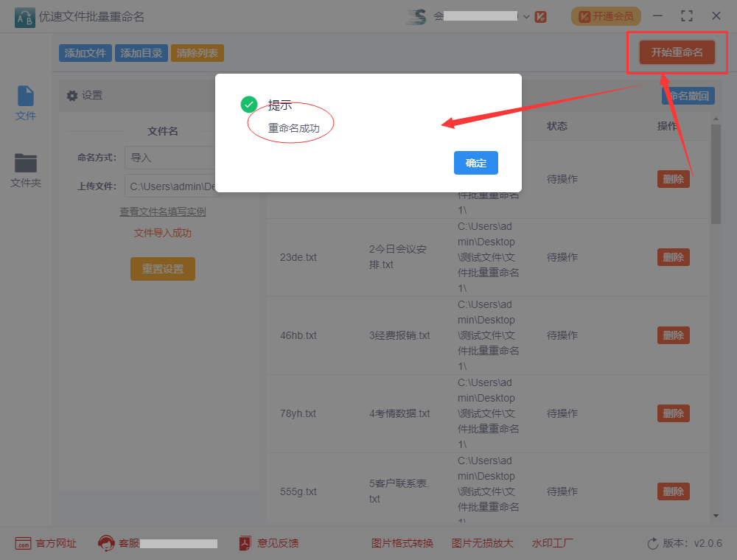
Task: Click the 添加目录 button in the toolbar
Action: [x=141, y=52]
